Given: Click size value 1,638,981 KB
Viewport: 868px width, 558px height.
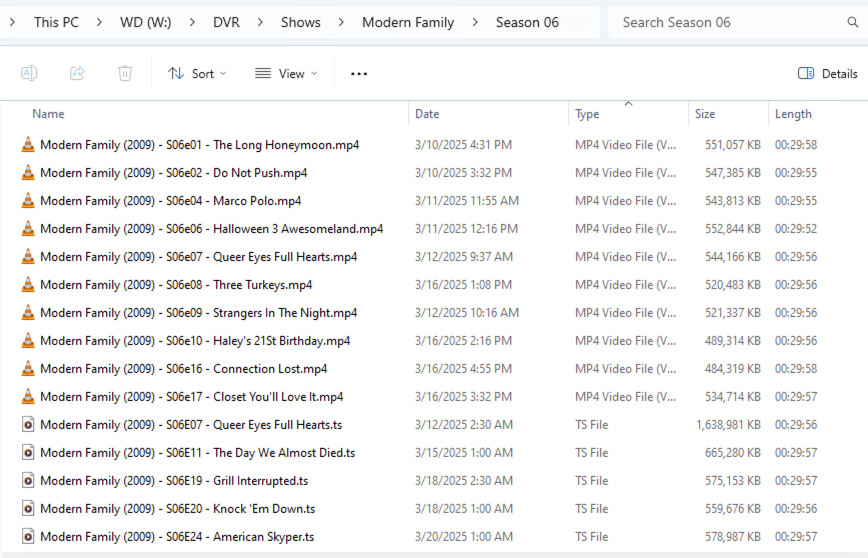Looking at the screenshot, I should (728, 425).
